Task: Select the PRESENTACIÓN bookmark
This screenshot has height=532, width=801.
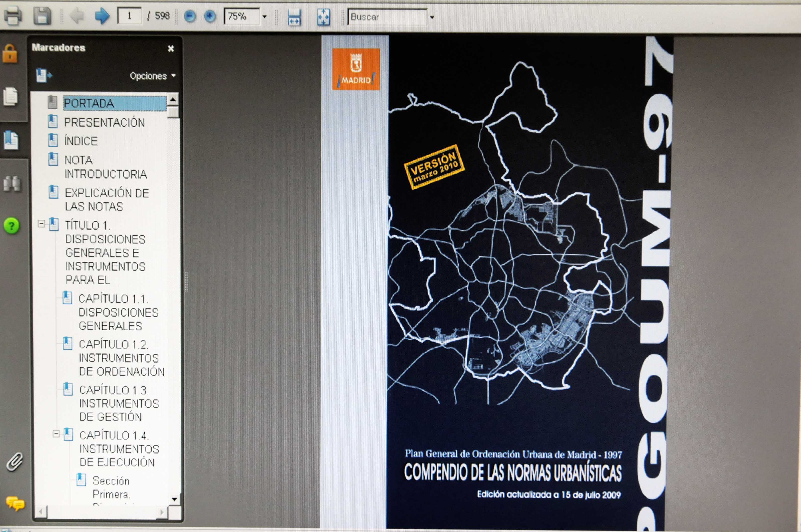Action: point(104,123)
